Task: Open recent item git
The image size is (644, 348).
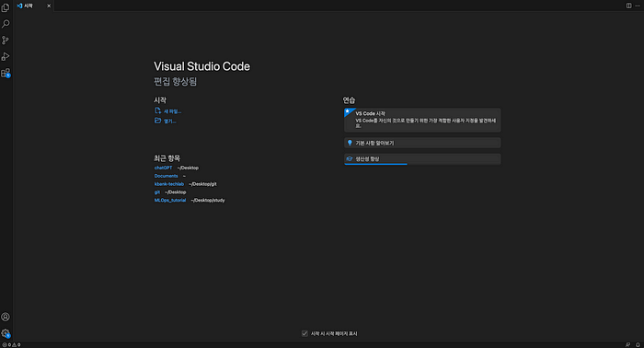Action: (157, 191)
